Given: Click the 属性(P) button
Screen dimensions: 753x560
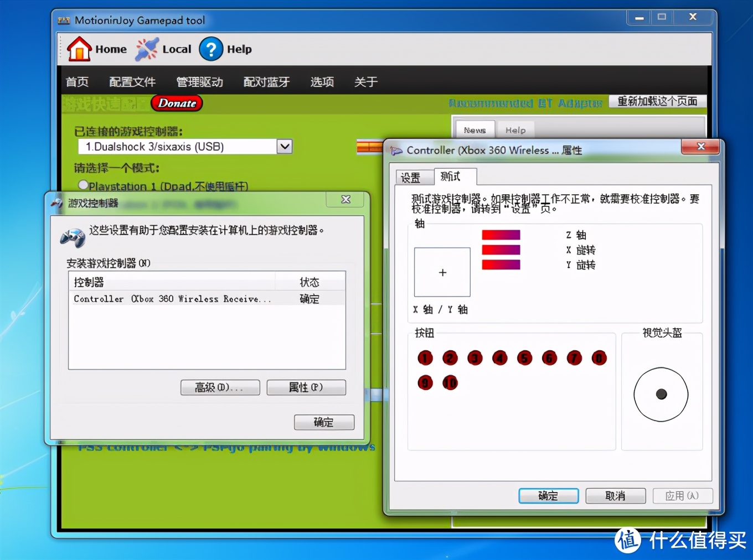Looking at the screenshot, I should [306, 387].
